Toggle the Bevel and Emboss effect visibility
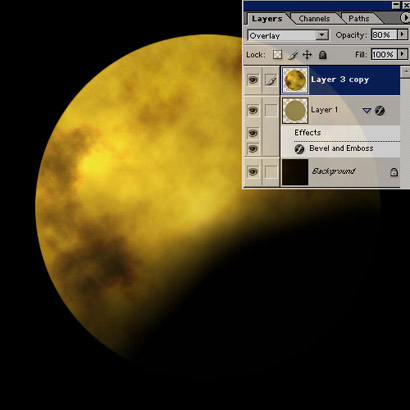The width and height of the screenshot is (410, 410). (x=253, y=149)
